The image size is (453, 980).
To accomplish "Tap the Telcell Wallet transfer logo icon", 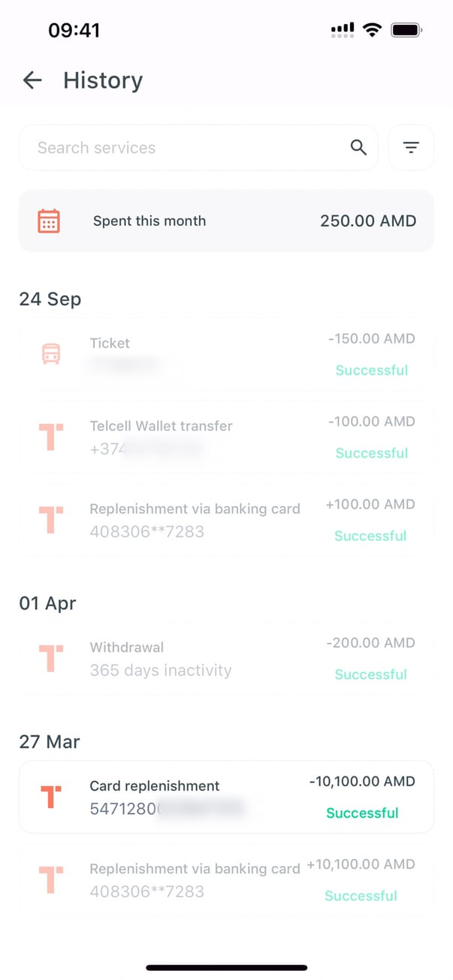I will click(51, 437).
